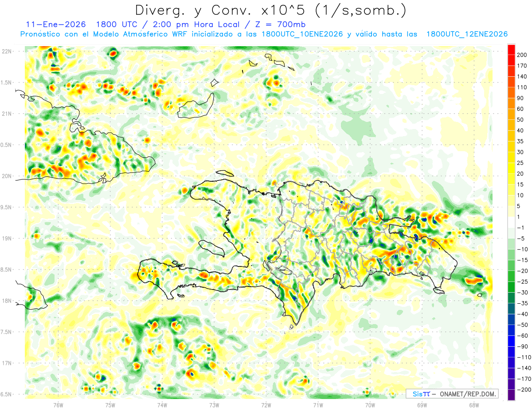The height and width of the screenshot is (411, 532).
Task: Click the positive "110" color scale value
Action: coord(522,87)
